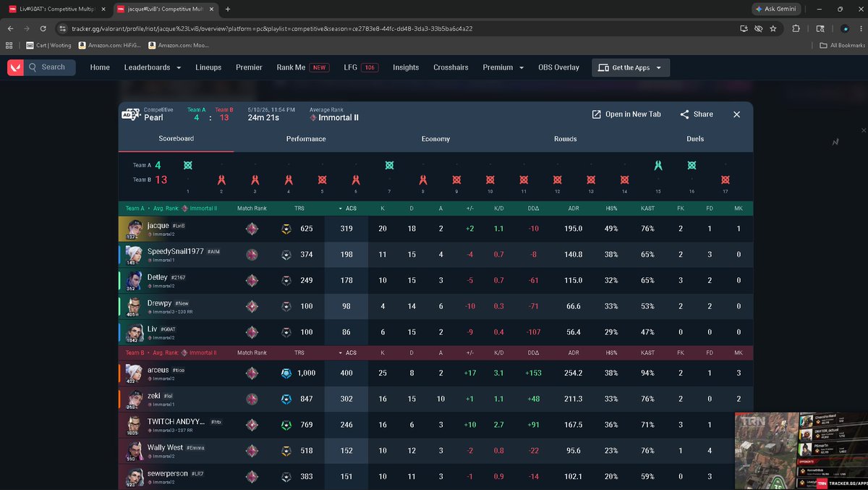Open the Rank Me NEW link
The width and height of the screenshot is (868, 490).
pyautogui.click(x=302, y=67)
